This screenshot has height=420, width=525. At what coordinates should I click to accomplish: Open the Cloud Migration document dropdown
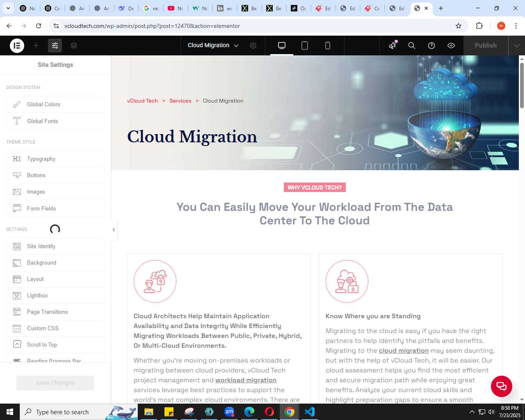pos(213,46)
